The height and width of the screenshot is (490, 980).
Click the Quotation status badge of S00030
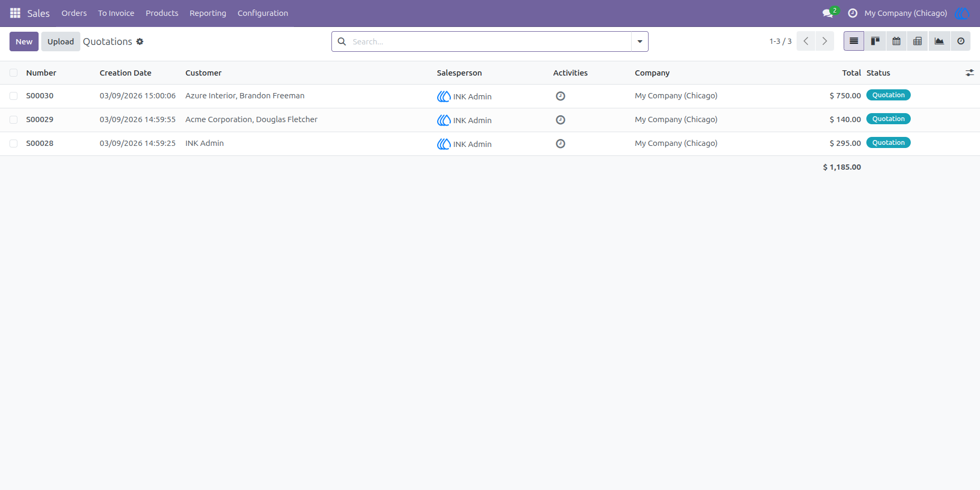click(x=888, y=95)
